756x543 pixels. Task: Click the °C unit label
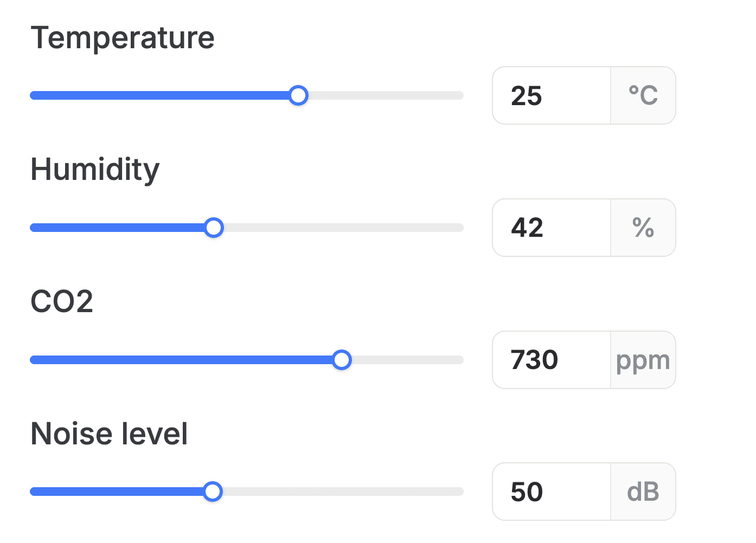pyautogui.click(x=643, y=95)
